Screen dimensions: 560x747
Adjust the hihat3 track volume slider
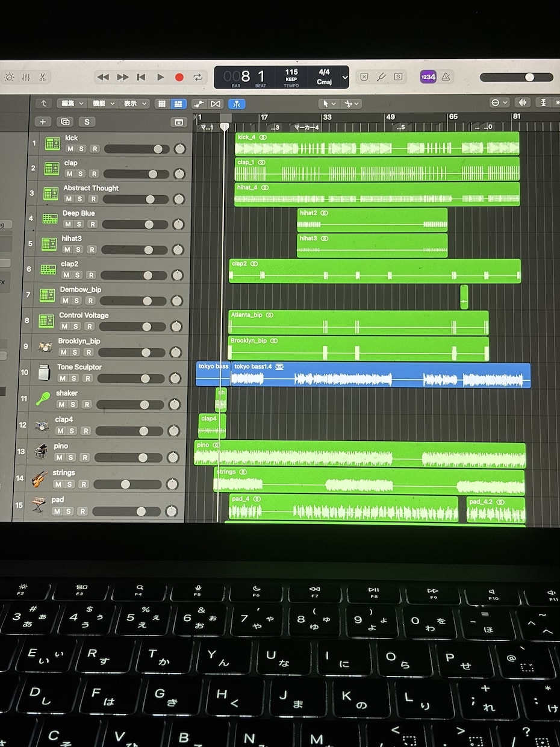point(134,249)
